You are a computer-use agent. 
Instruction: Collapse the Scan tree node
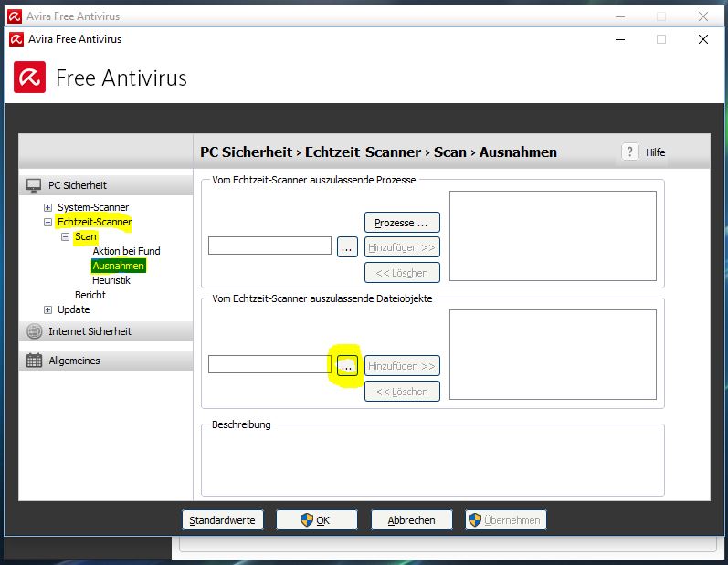point(66,236)
